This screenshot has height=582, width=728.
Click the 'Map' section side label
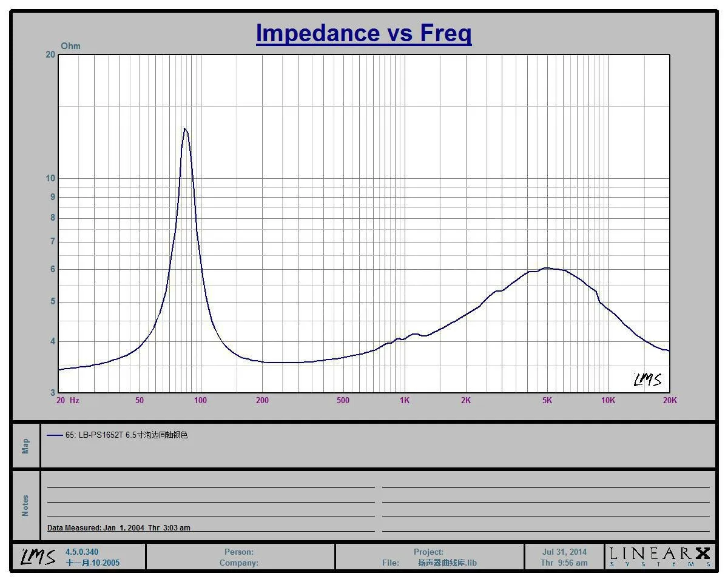tap(25, 446)
